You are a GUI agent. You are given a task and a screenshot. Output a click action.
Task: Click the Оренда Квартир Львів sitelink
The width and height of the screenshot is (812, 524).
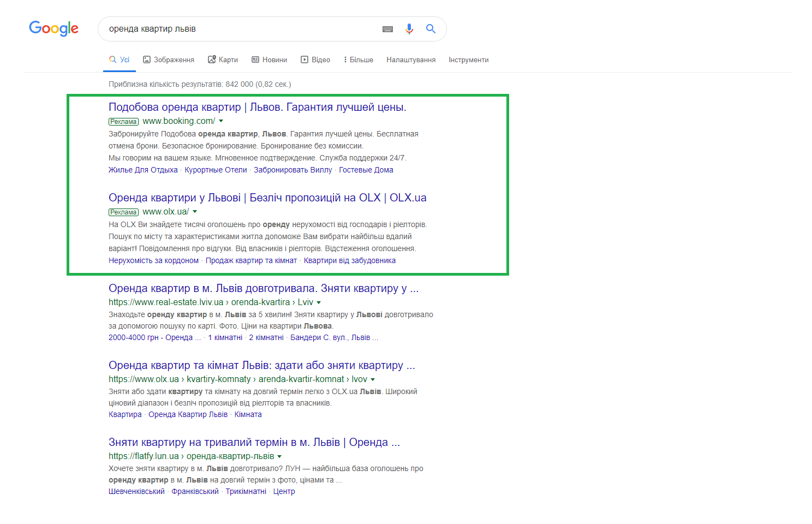pos(188,414)
